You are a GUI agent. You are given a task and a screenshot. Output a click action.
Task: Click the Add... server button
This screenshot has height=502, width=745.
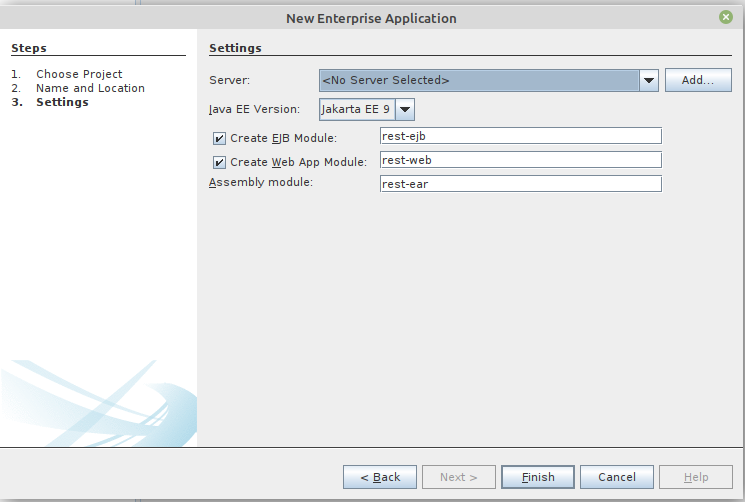click(698, 81)
